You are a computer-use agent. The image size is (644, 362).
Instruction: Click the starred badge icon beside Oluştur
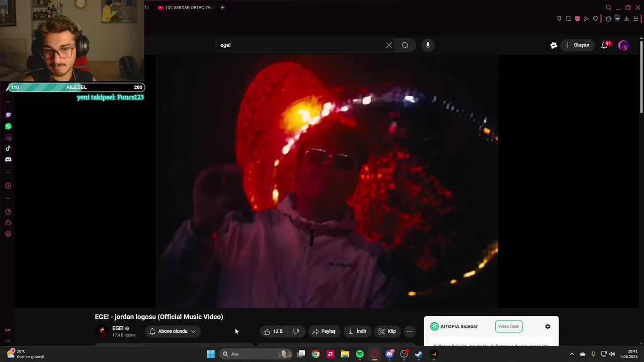click(553, 45)
